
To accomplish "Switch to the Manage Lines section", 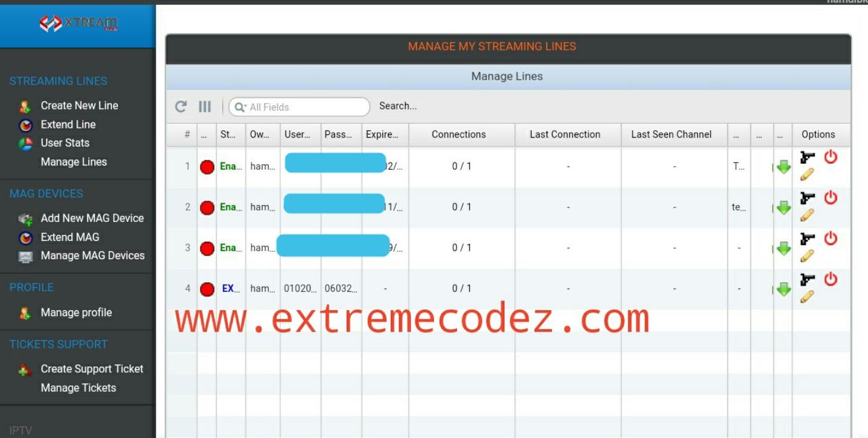I will 74,162.
